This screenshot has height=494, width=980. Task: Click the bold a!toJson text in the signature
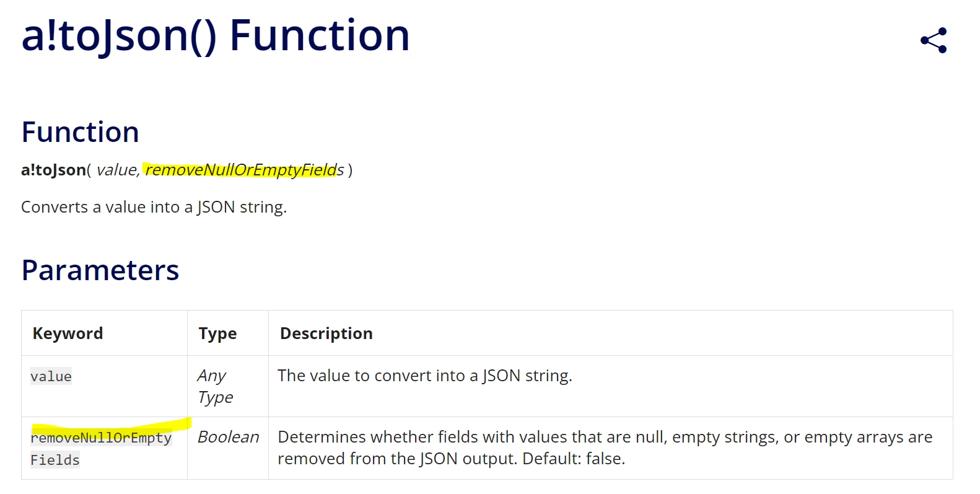(53, 170)
